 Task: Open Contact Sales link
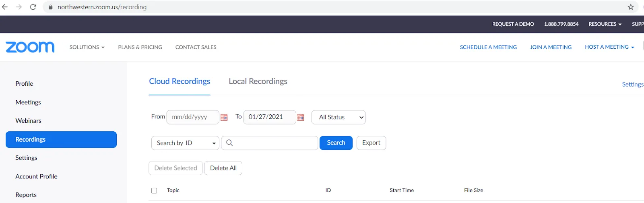click(196, 47)
